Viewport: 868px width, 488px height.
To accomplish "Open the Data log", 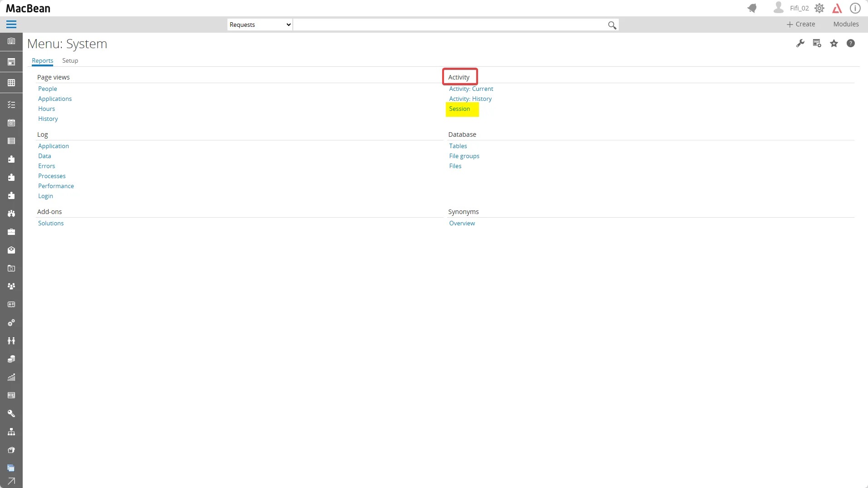I will (44, 156).
